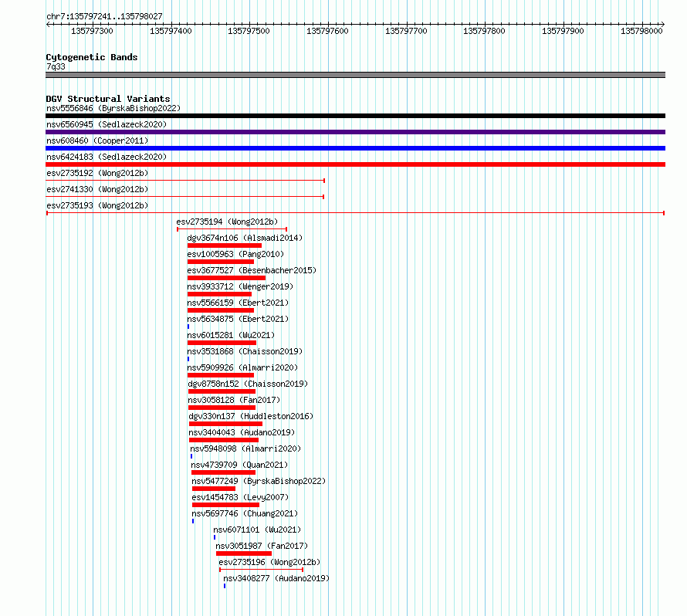Open nsv5634875 (Ebert2021) variant label

238,319
